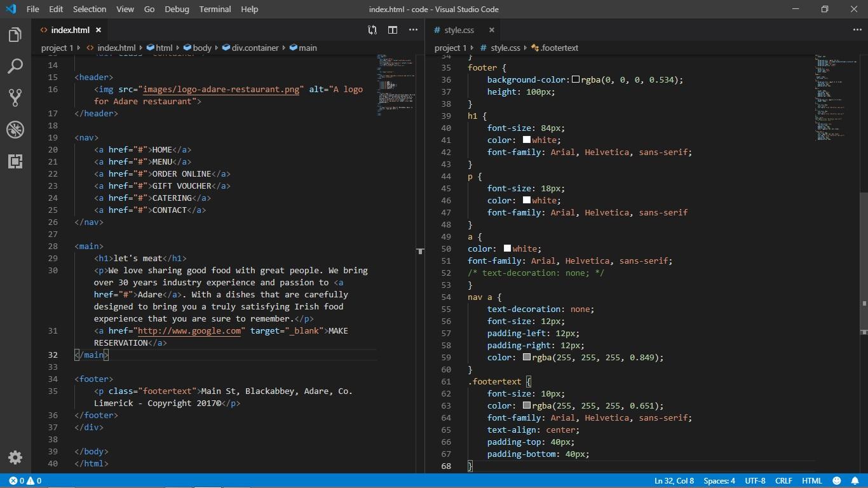
Task: Place cursor on 'GIFT VOUCHER' nav link text
Action: coord(182,186)
